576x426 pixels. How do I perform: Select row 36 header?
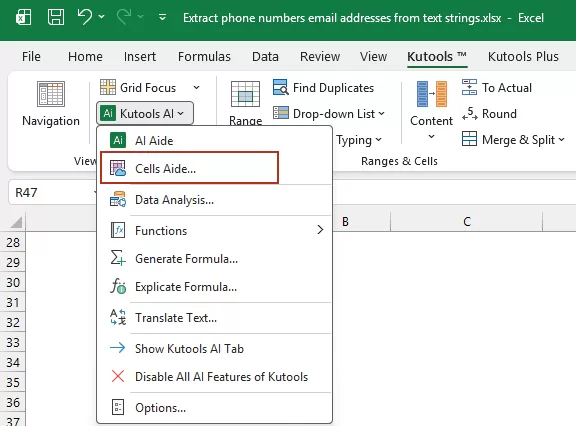13,402
